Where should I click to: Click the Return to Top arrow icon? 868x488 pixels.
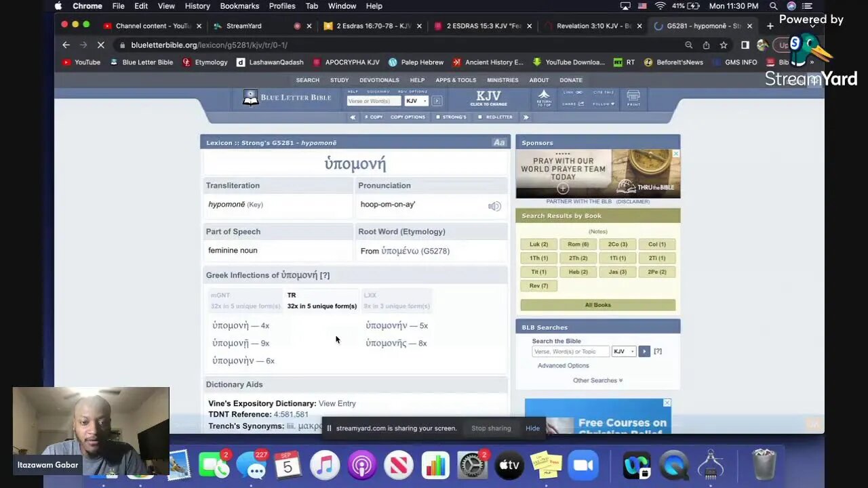(x=544, y=98)
